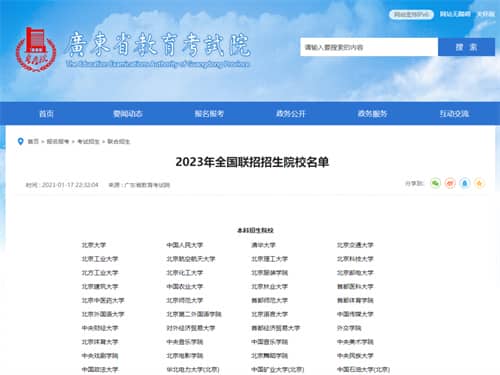The image size is (500, 375).
Task: Select 首都师范大学 in the school list
Action: click(270, 300)
